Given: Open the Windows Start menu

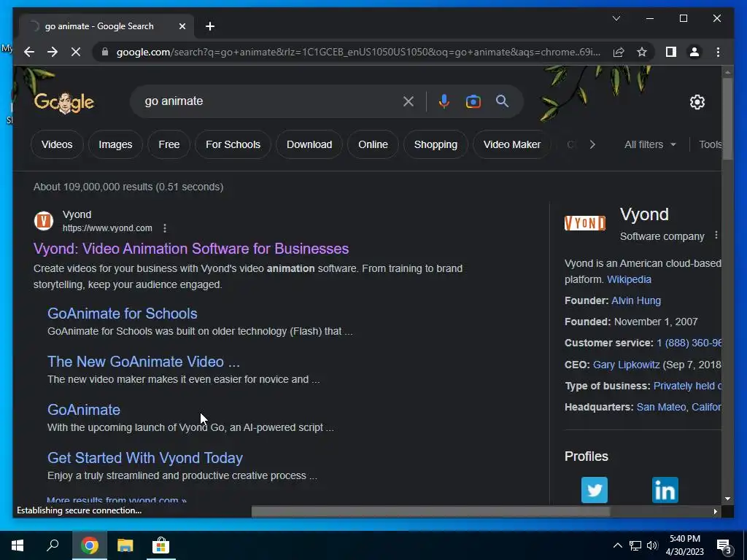Looking at the screenshot, I should tap(18, 545).
